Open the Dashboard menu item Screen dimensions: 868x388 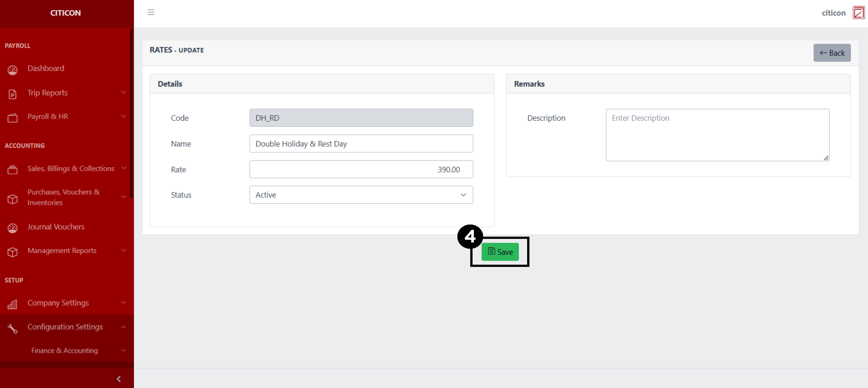[x=46, y=68]
